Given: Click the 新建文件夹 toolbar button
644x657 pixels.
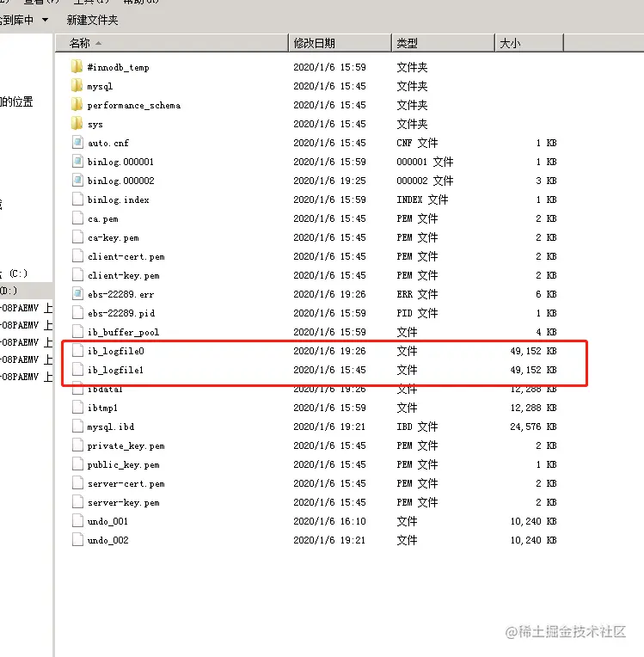Looking at the screenshot, I should coord(92,20).
